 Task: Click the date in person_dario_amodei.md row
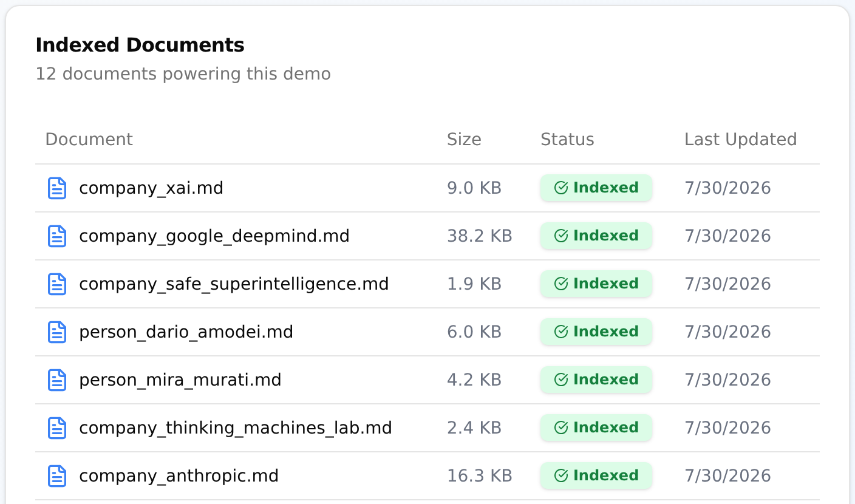[x=727, y=332]
